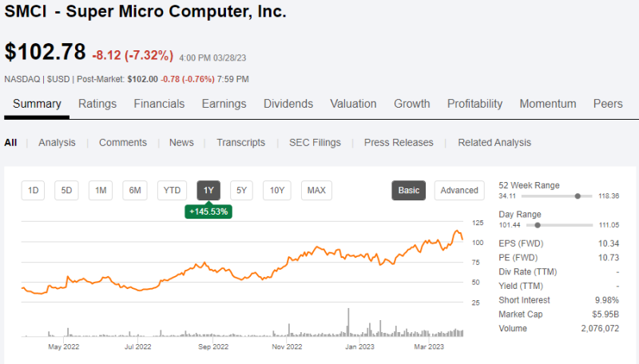Screen dimensions: 639x364
Task: Click the January 2023 volume spike bar
Action: tap(349, 322)
